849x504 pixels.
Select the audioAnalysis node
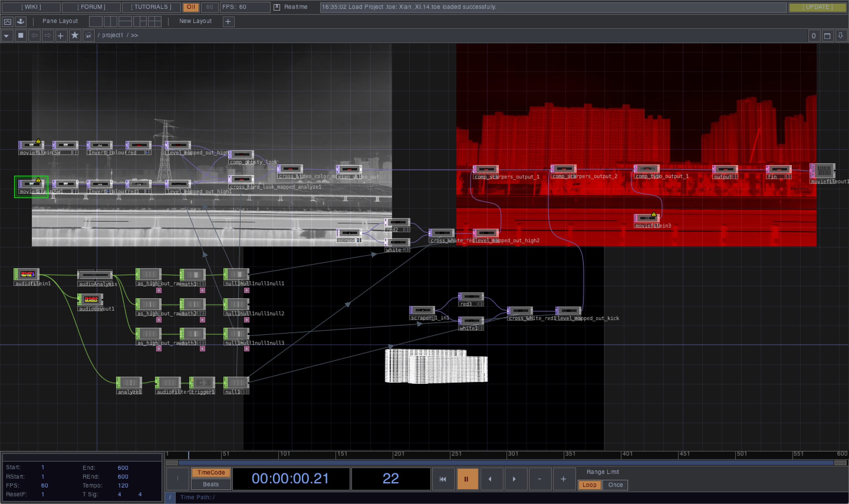(95, 275)
